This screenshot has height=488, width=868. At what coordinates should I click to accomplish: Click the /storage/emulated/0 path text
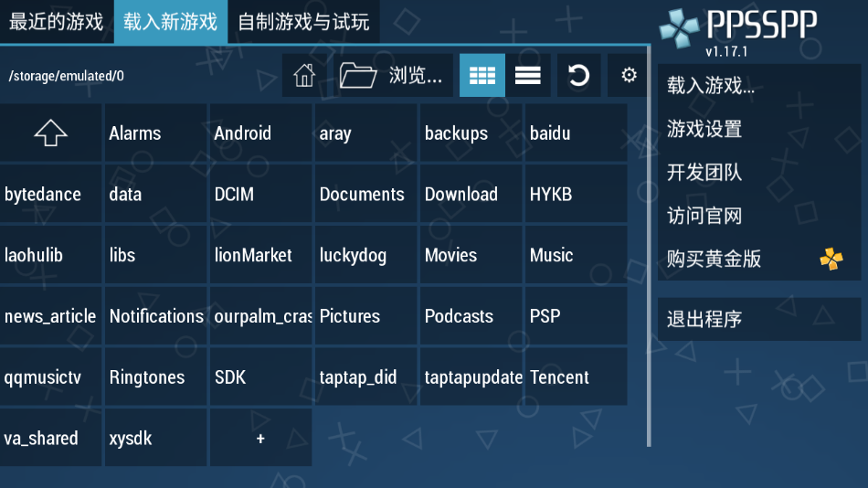[x=66, y=76]
